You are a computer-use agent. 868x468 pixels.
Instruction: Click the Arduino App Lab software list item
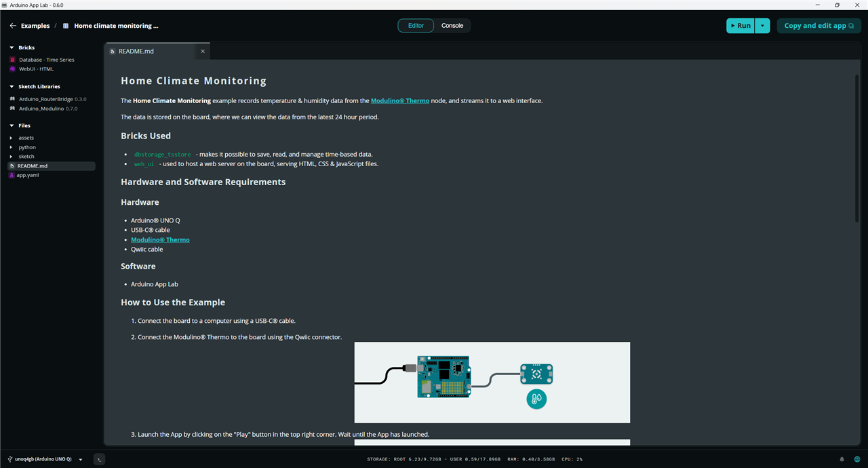click(x=155, y=285)
